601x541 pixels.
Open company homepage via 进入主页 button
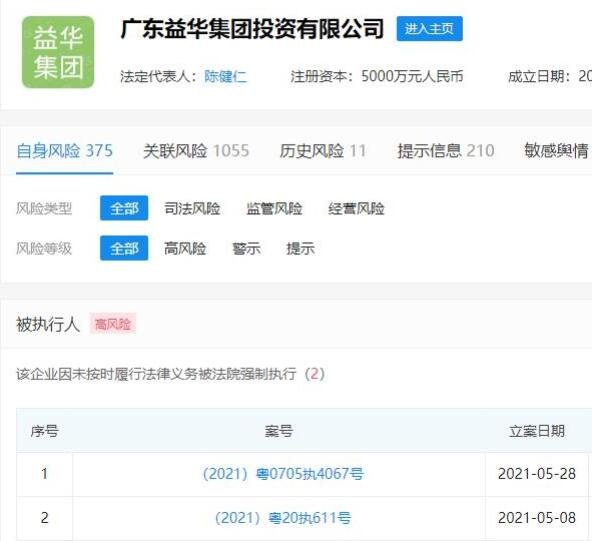[x=429, y=28]
